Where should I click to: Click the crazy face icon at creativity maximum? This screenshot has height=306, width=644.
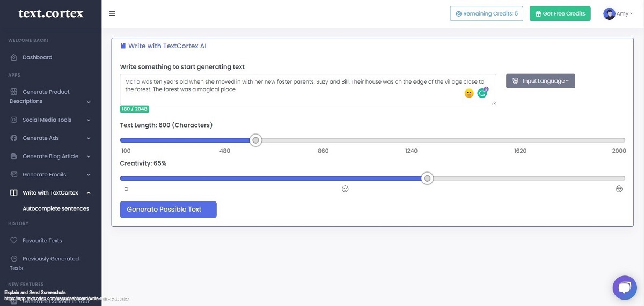619,189
